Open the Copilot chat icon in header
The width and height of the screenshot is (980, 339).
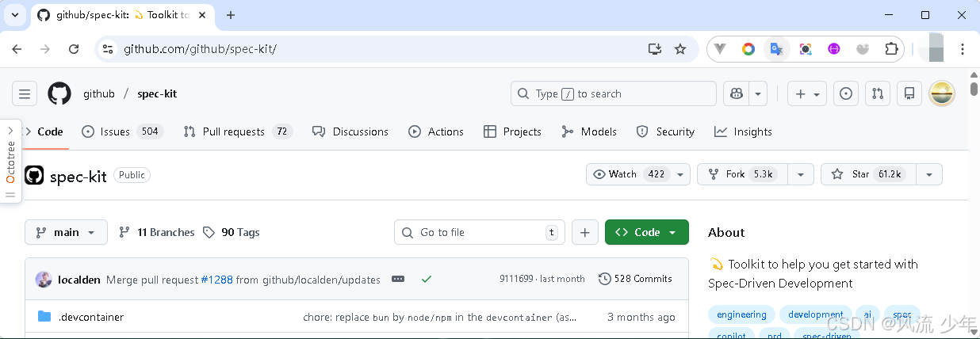click(x=737, y=93)
